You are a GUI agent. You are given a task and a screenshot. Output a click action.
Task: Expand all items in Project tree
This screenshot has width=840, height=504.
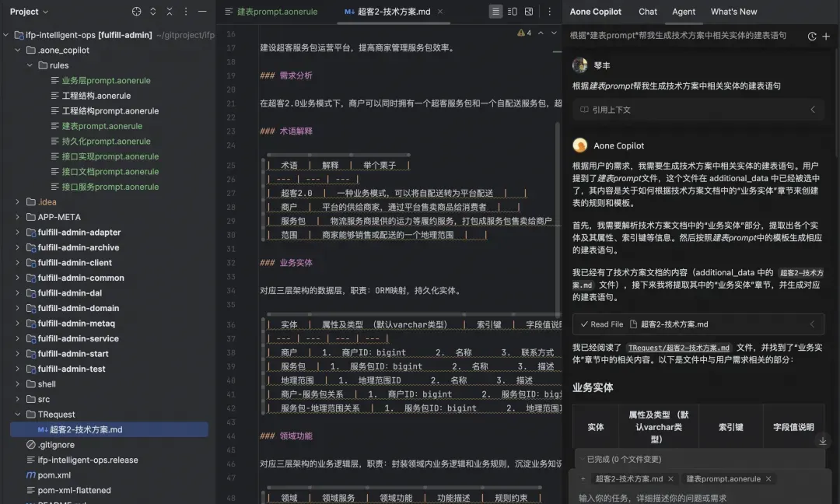(153, 11)
